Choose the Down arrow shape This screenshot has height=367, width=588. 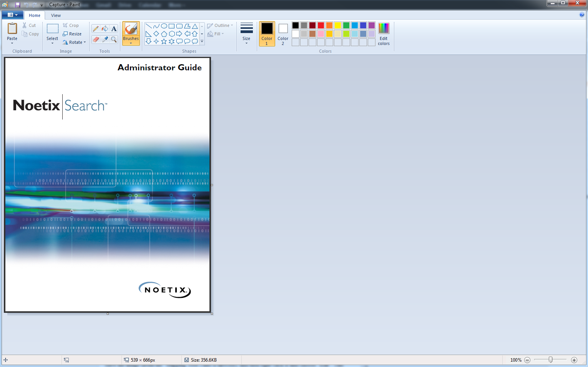[148, 41]
